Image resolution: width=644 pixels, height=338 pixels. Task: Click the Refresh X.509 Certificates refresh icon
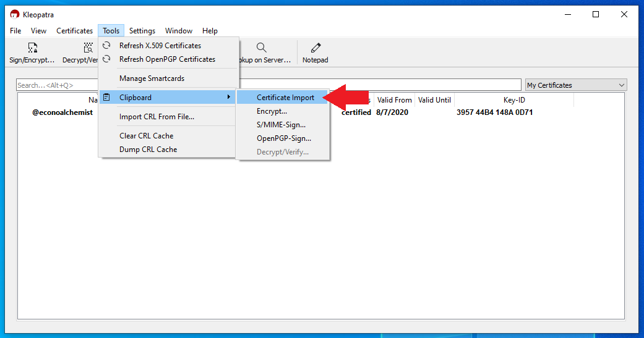(107, 46)
